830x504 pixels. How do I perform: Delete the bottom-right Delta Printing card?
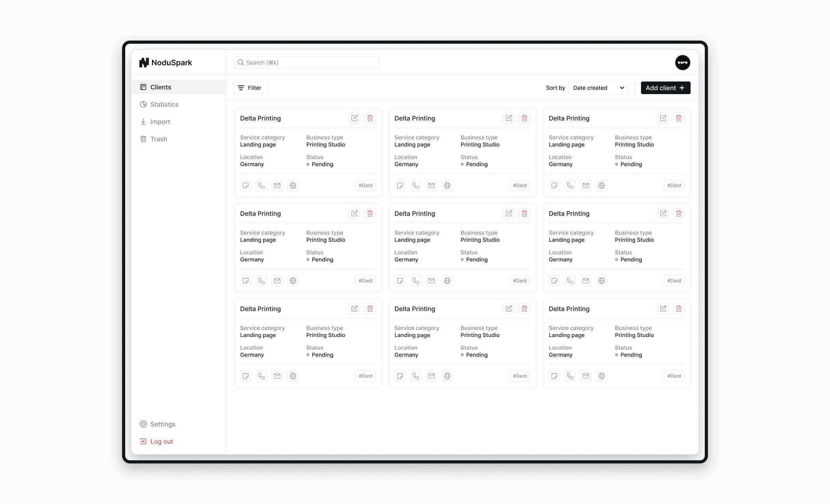pyautogui.click(x=679, y=309)
